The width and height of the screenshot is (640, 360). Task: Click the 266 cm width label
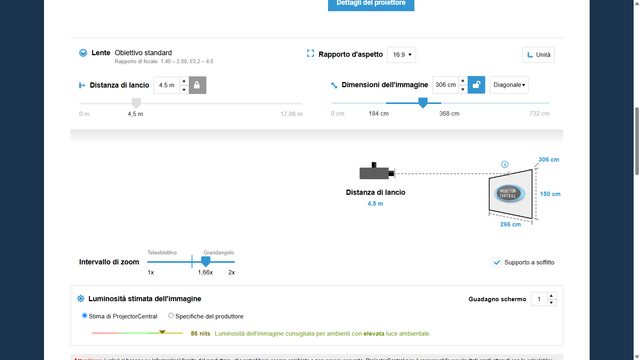pos(510,224)
